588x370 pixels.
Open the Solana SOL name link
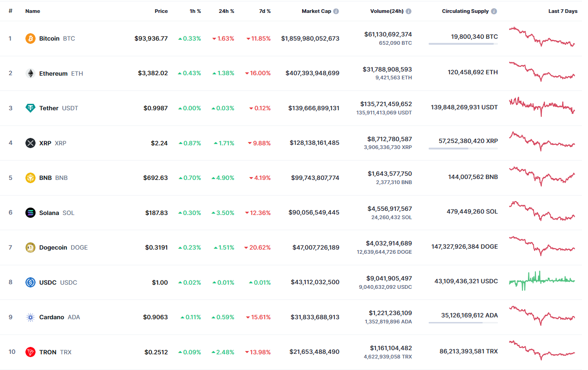(57, 213)
